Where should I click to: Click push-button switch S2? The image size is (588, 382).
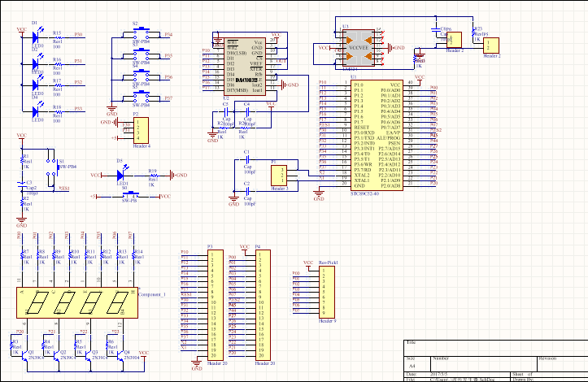coord(141,34)
